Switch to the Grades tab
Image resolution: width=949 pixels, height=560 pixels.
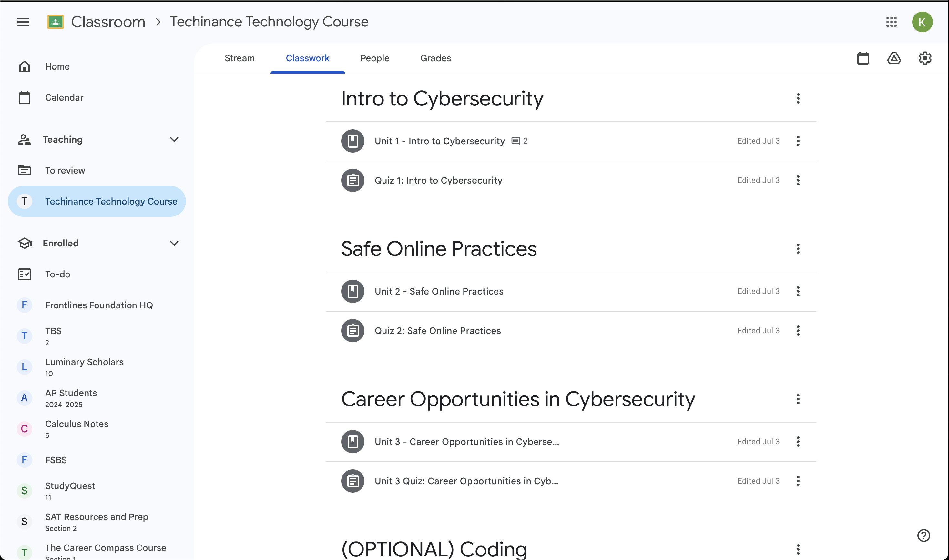pyautogui.click(x=435, y=58)
